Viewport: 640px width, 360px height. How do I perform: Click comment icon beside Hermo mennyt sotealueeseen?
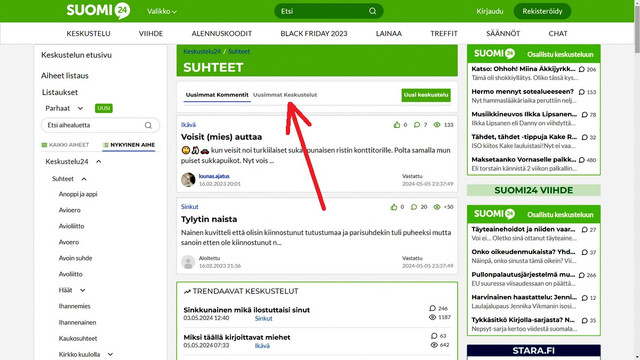click(x=582, y=92)
